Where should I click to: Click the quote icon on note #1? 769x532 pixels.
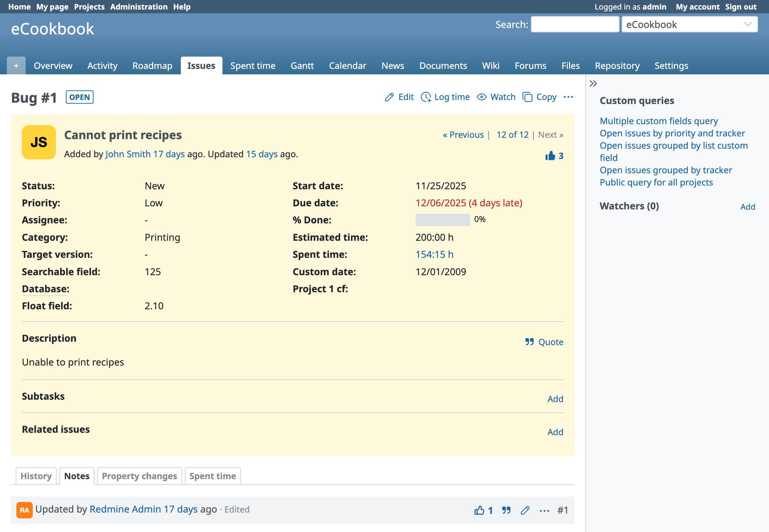tap(506, 510)
